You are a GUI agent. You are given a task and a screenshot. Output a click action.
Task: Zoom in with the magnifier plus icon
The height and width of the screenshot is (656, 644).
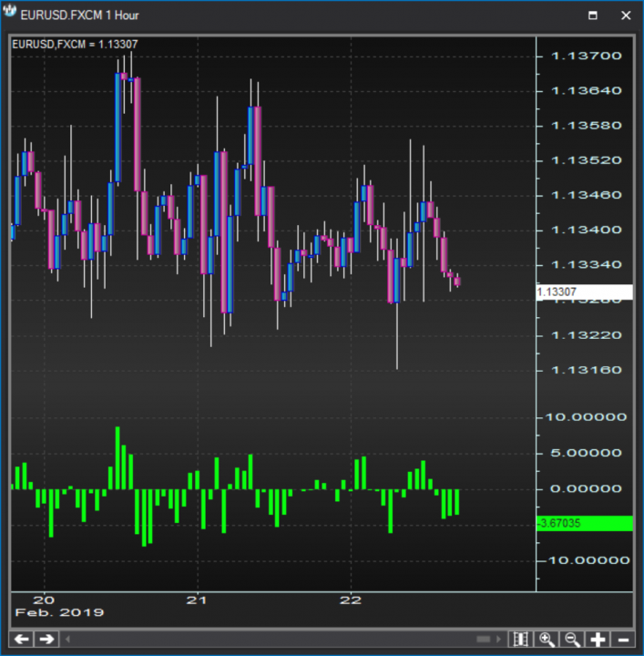click(x=547, y=640)
